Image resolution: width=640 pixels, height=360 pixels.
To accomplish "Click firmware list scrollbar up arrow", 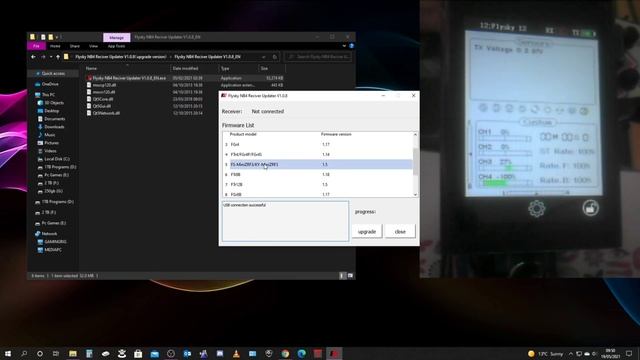I will 416,135.
